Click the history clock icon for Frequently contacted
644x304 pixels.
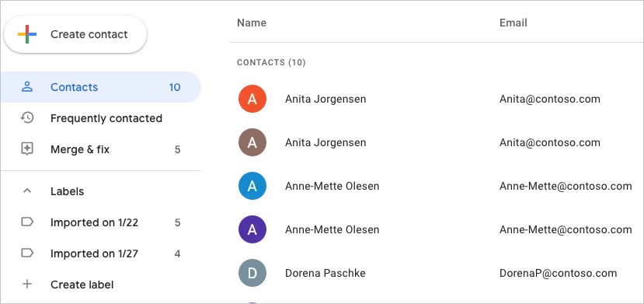(27, 118)
